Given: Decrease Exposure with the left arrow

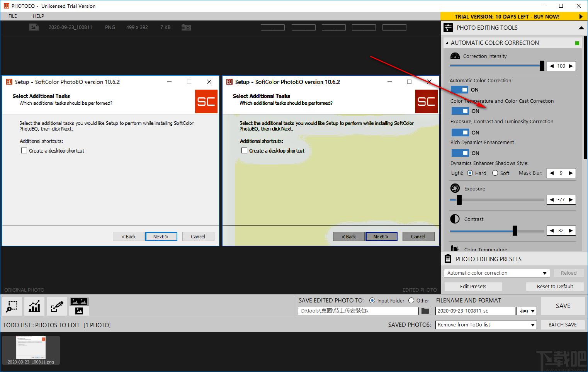Looking at the screenshot, I should (x=552, y=200).
